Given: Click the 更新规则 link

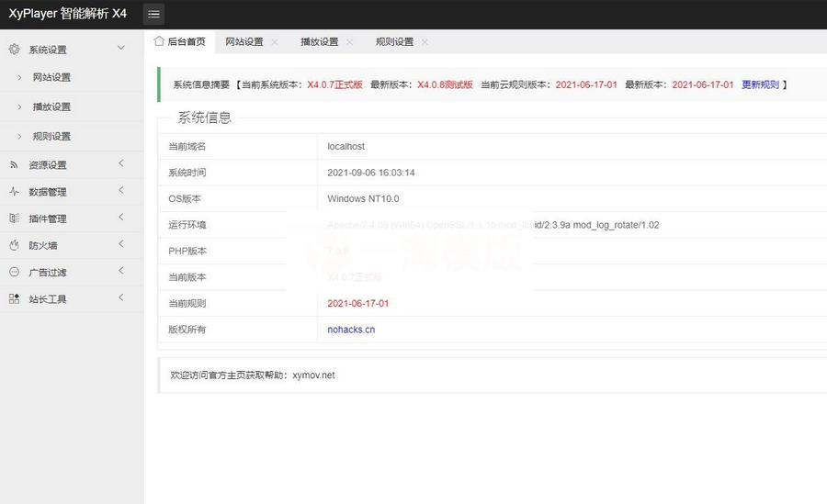Looking at the screenshot, I should 760,84.
